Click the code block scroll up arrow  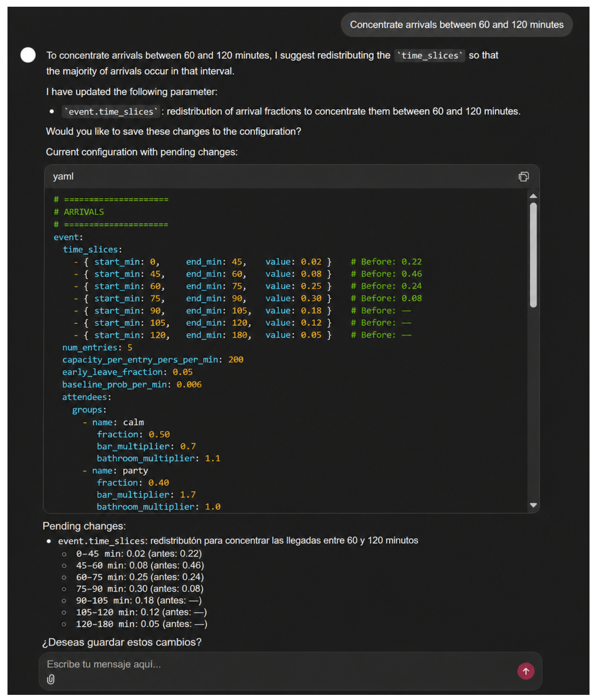533,196
